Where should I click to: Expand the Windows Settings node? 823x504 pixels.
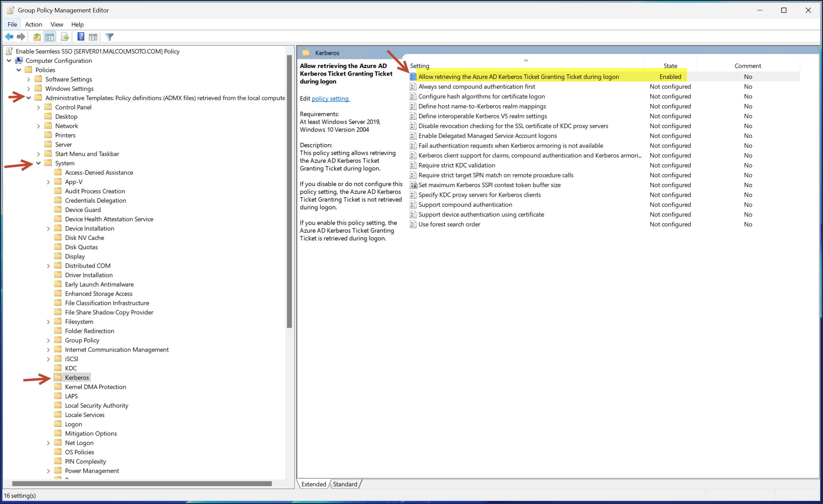[x=29, y=89]
